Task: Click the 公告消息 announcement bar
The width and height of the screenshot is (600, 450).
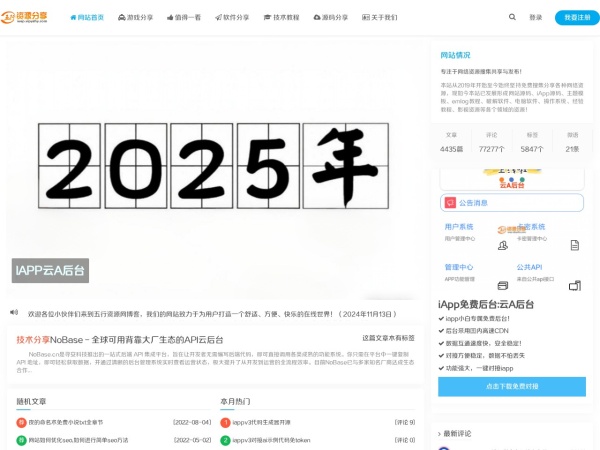Action: (x=512, y=203)
